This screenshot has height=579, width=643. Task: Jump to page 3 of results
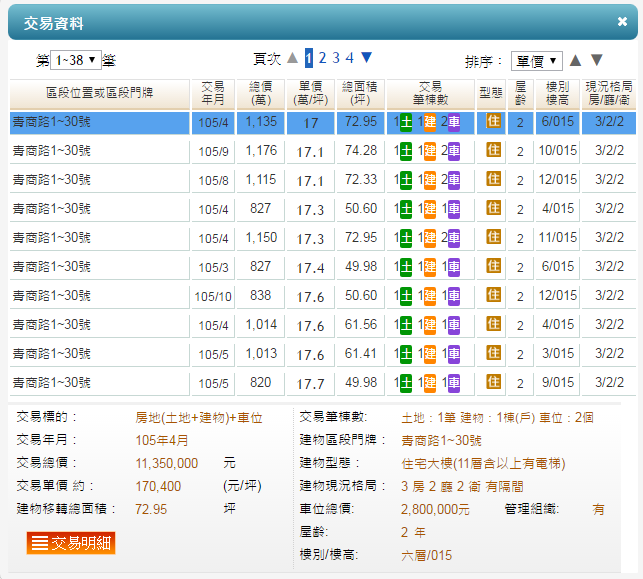coord(337,58)
